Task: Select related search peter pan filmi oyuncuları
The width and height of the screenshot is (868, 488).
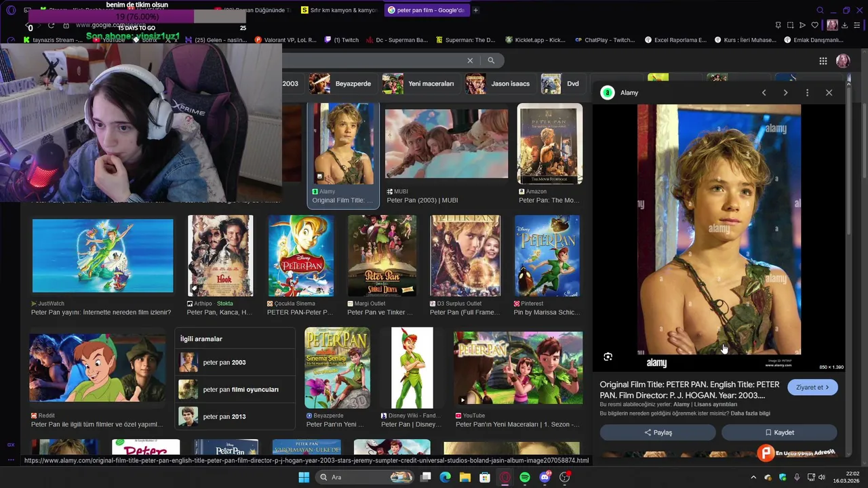Action: [x=235, y=390]
